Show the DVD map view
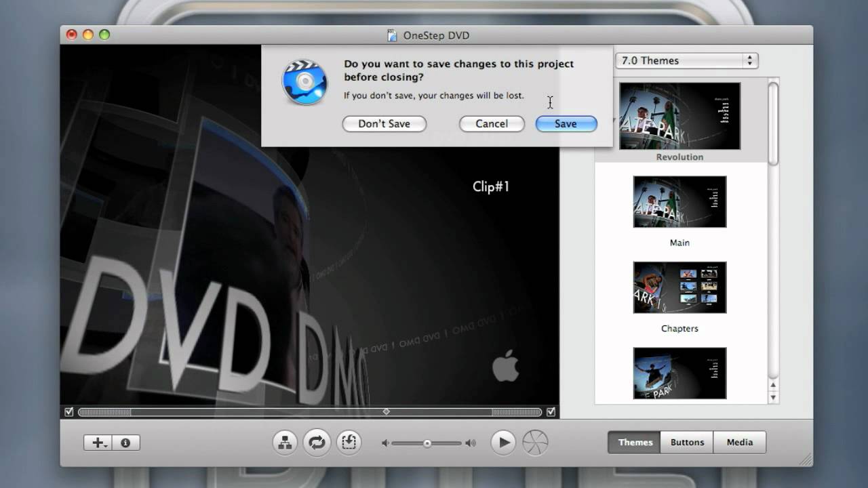Image resolution: width=868 pixels, height=488 pixels. point(285,443)
